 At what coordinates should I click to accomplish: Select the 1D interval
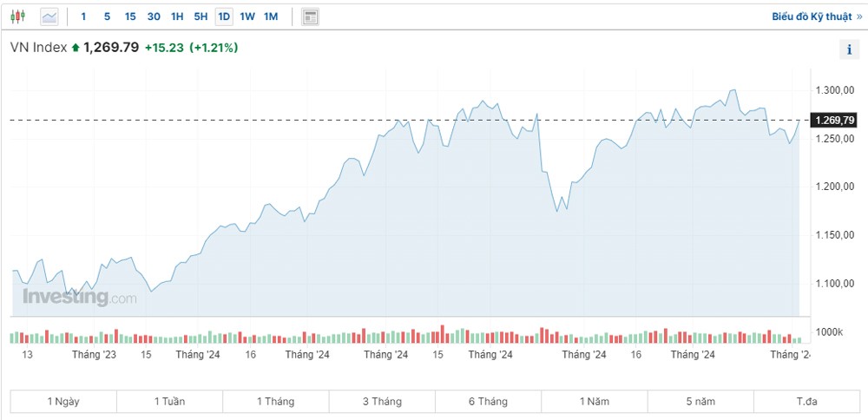[224, 16]
